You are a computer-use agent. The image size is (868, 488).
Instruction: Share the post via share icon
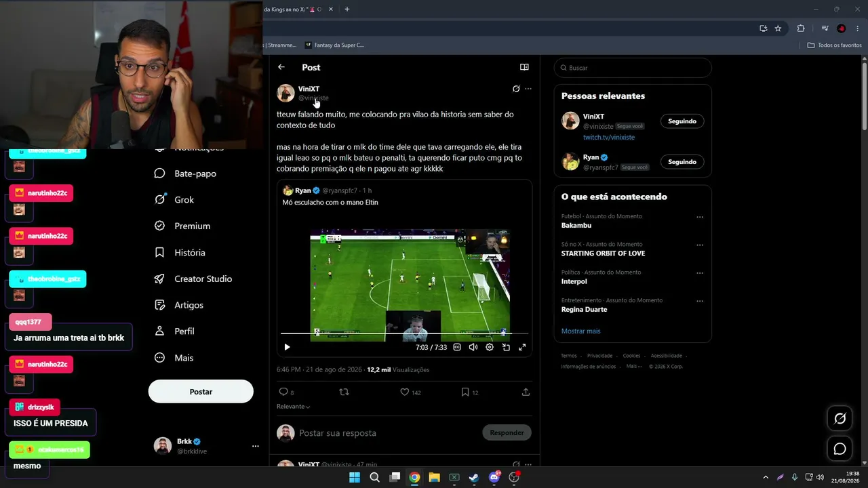coord(526,392)
